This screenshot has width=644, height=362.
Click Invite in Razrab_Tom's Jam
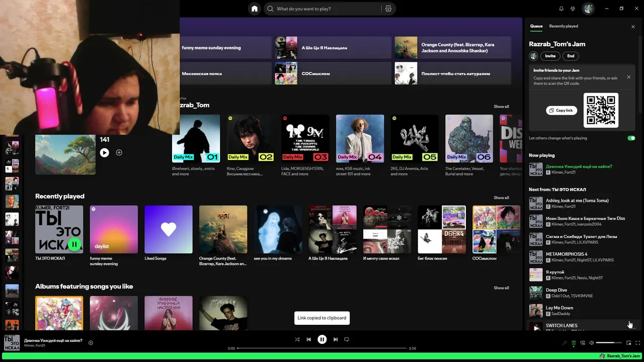pos(550,56)
